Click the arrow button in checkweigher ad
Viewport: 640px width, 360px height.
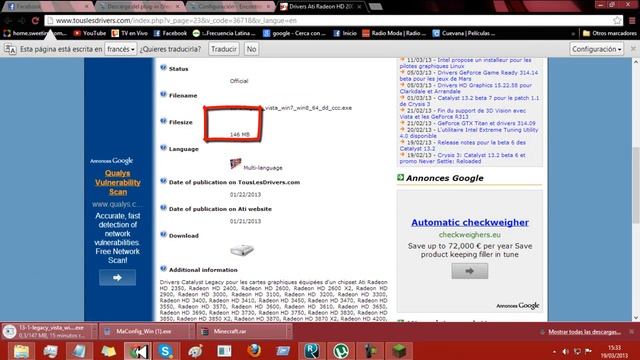(469, 271)
